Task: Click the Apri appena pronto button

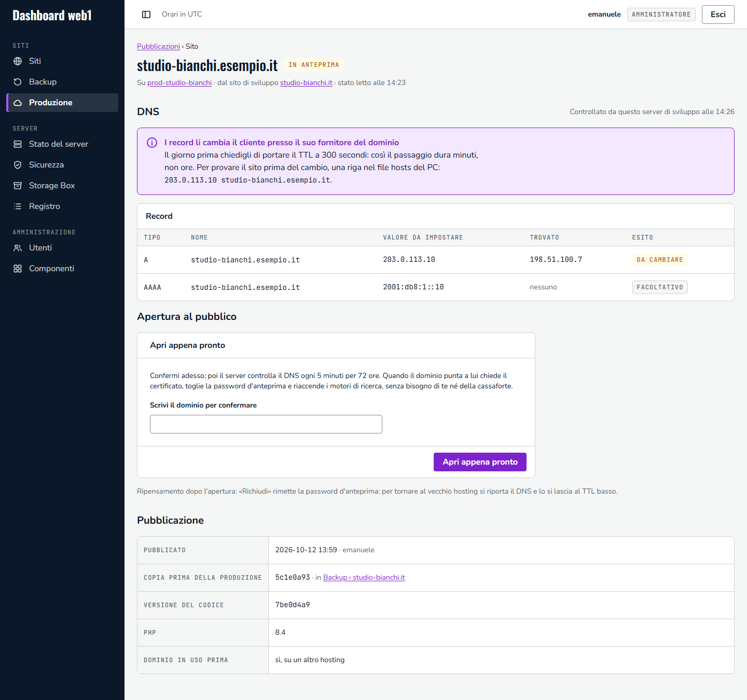Action: tap(480, 462)
